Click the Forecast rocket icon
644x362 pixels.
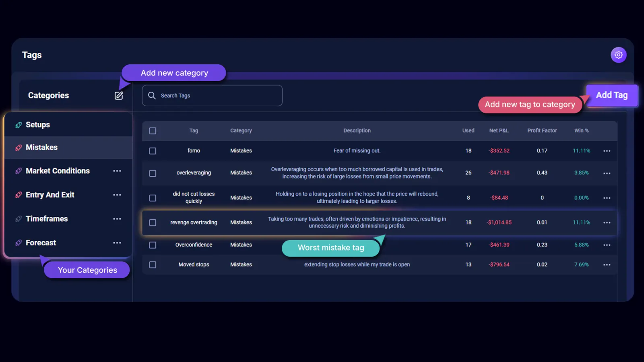19,243
